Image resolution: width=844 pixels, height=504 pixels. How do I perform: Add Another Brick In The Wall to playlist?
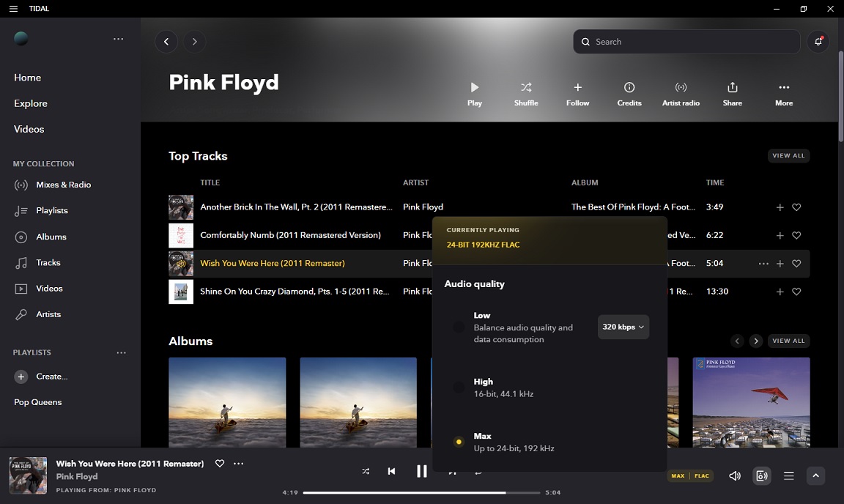point(780,207)
